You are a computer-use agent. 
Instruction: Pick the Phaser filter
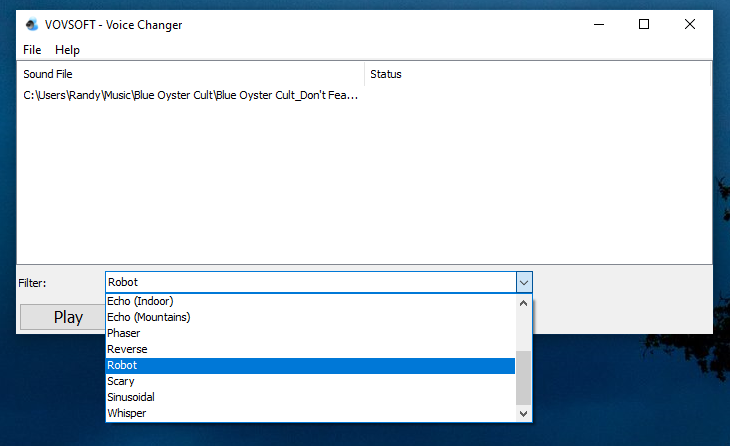[311, 333]
